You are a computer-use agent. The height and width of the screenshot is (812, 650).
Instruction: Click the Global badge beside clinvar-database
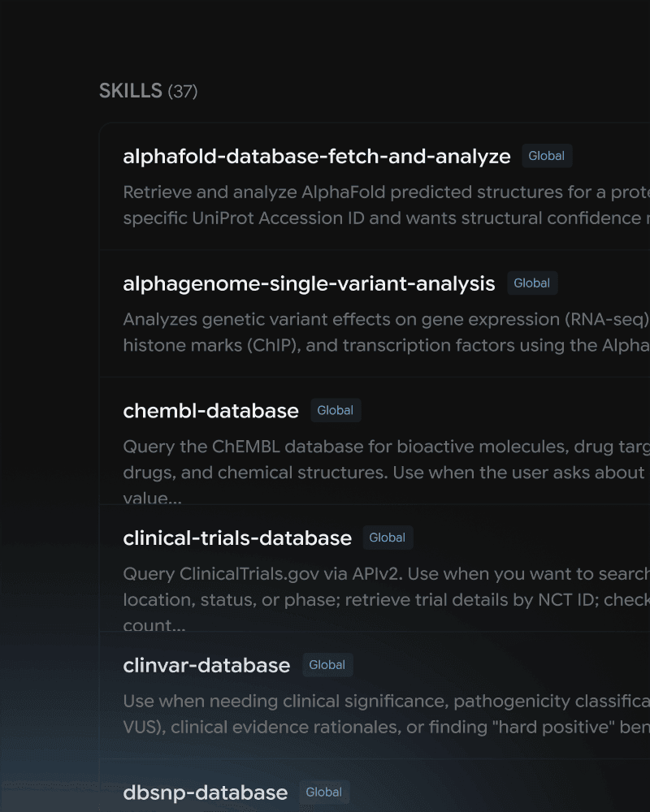tap(327, 665)
